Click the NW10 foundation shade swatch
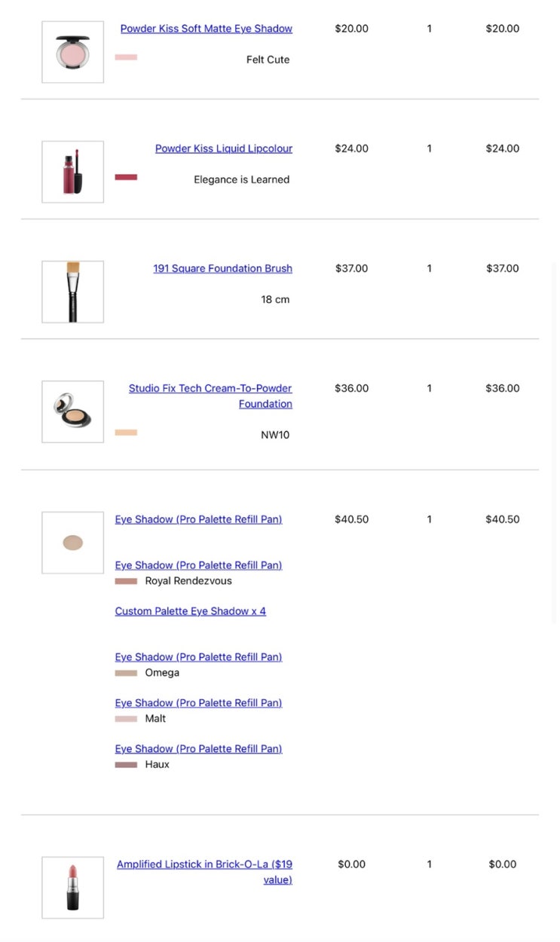This screenshot has width=560, height=942. 126,433
